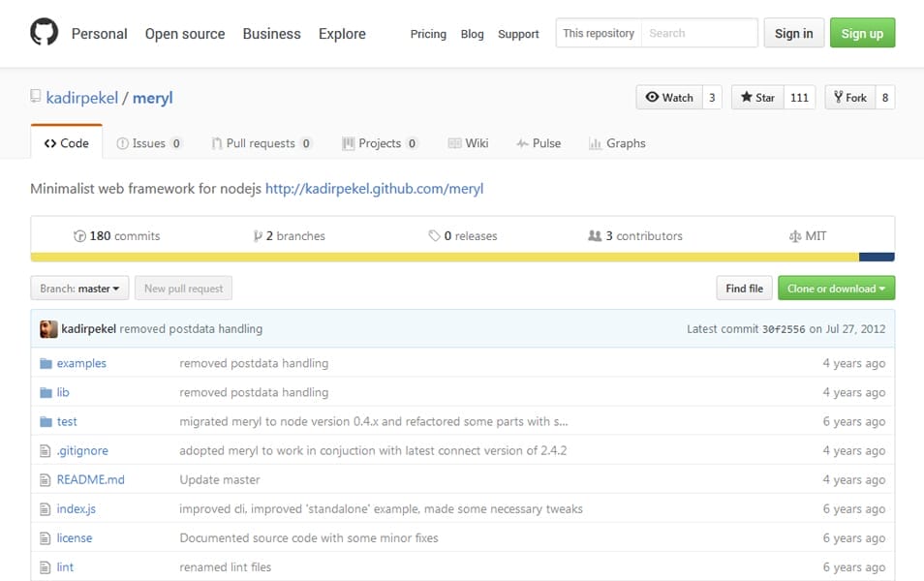Click the This repository search scope
Viewport: 924px width, 581px height.
(599, 33)
